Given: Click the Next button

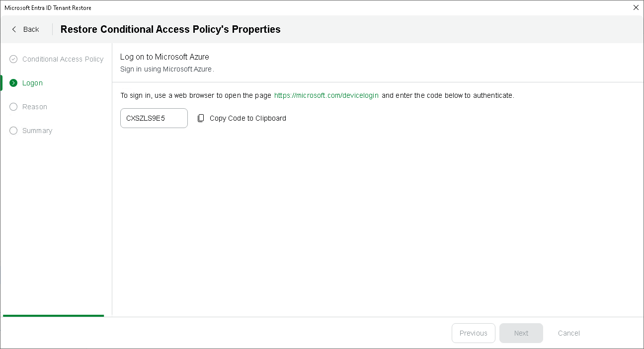Looking at the screenshot, I should click(x=521, y=333).
